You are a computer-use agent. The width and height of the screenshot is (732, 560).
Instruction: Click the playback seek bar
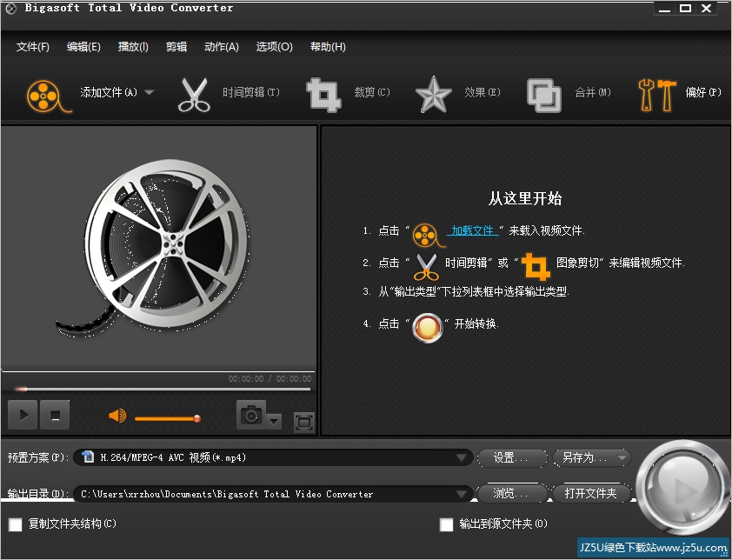(161, 389)
